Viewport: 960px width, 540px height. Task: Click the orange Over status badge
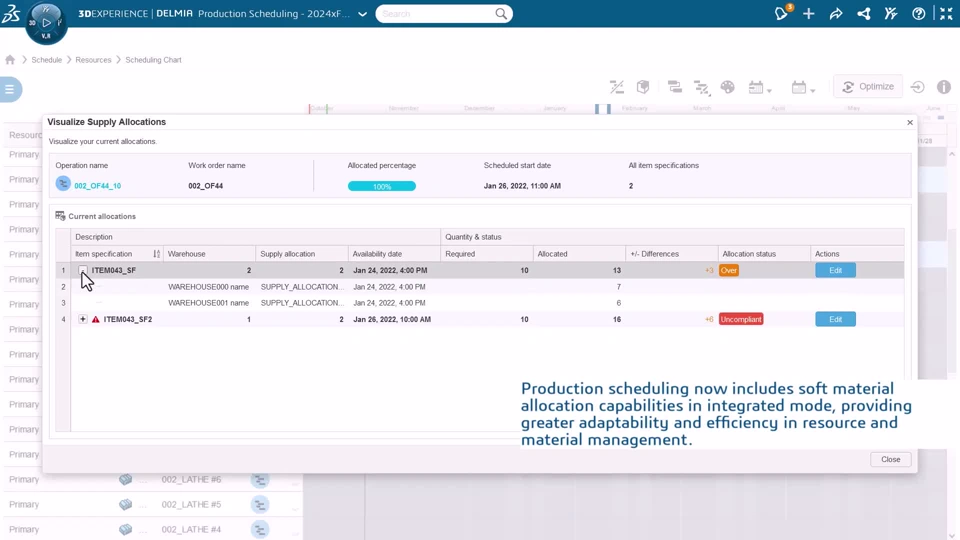(729, 270)
